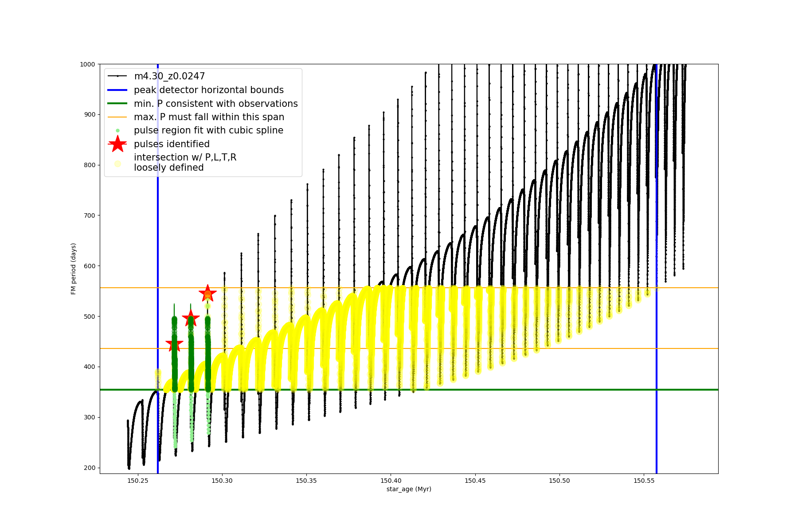The width and height of the screenshot is (798, 532).
Task: Click the 'peak detector horizontal bounds' legend label
Action: (208, 90)
